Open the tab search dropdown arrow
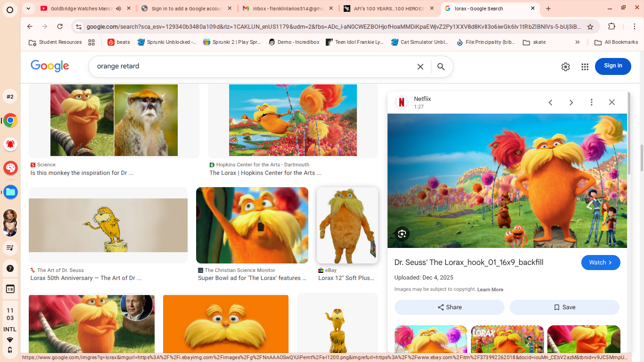The width and height of the screenshot is (644, 362). click(x=28, y=8)
